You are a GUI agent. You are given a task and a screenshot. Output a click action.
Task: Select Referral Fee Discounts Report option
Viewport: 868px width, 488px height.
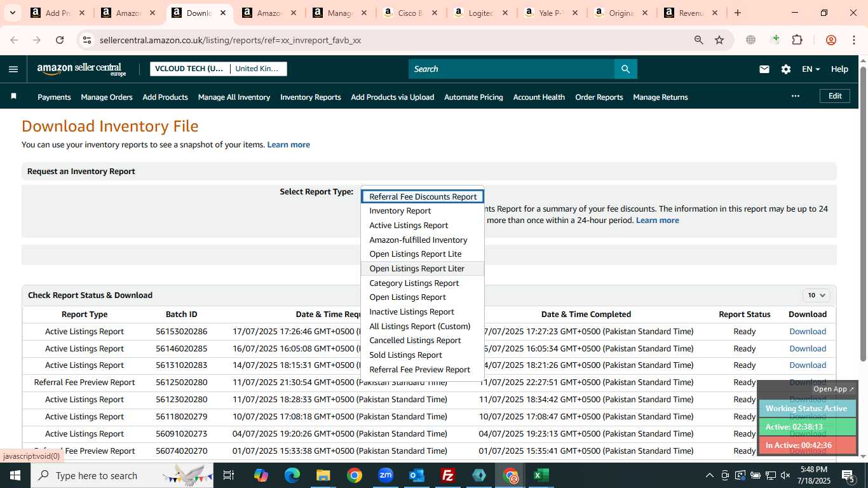[423, 197]
